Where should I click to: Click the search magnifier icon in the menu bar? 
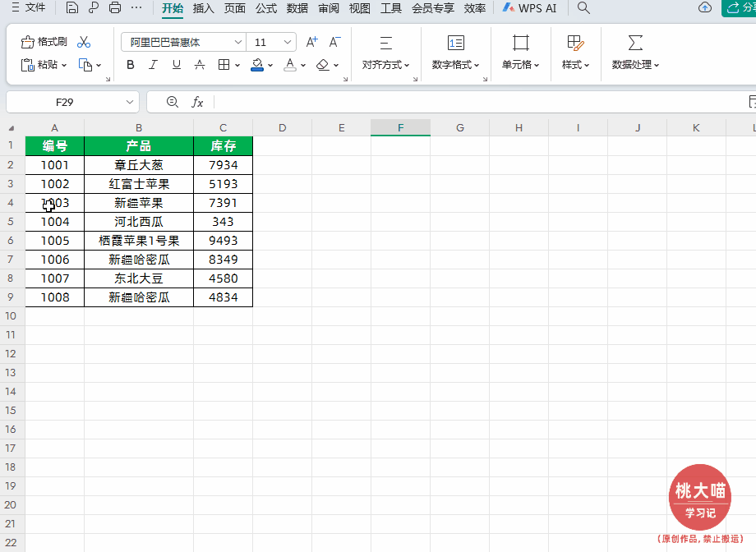coord(583,7)
